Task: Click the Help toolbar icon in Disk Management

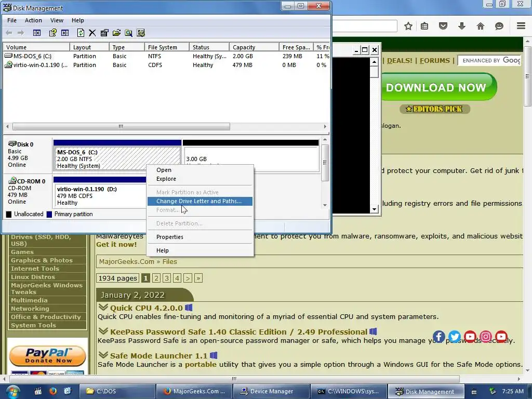Action: (52, 33)
